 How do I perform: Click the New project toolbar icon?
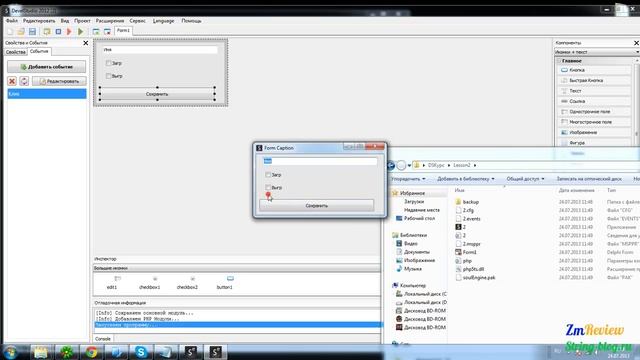click(10, 31)
